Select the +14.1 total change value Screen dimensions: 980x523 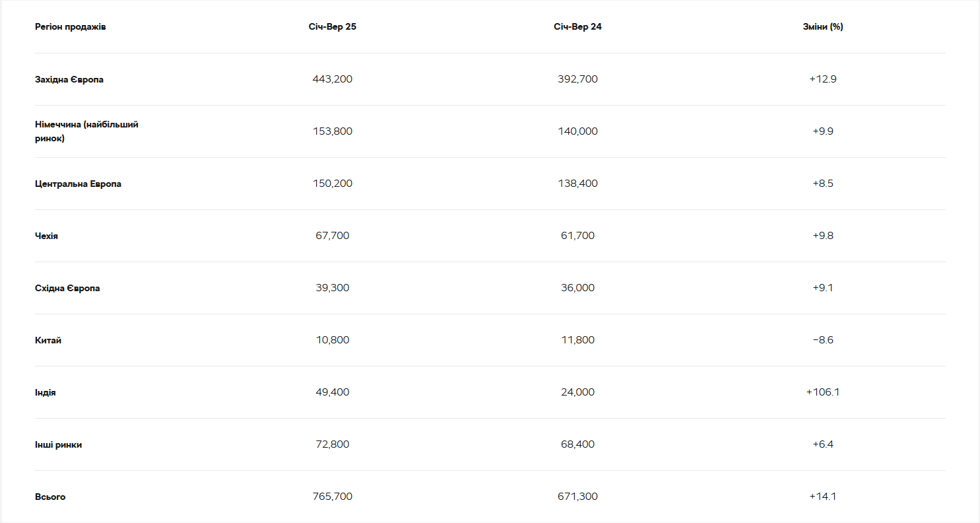[823, 497]
